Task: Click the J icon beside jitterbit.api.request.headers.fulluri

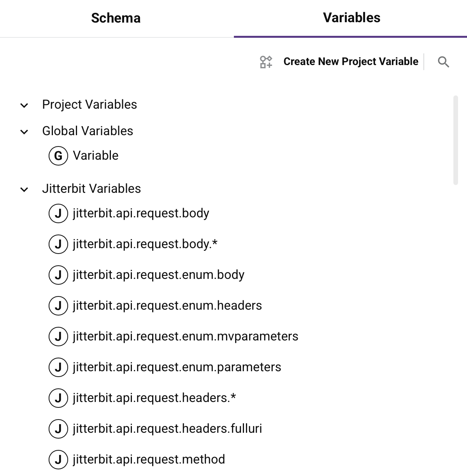Action: (x=58, y=429)
